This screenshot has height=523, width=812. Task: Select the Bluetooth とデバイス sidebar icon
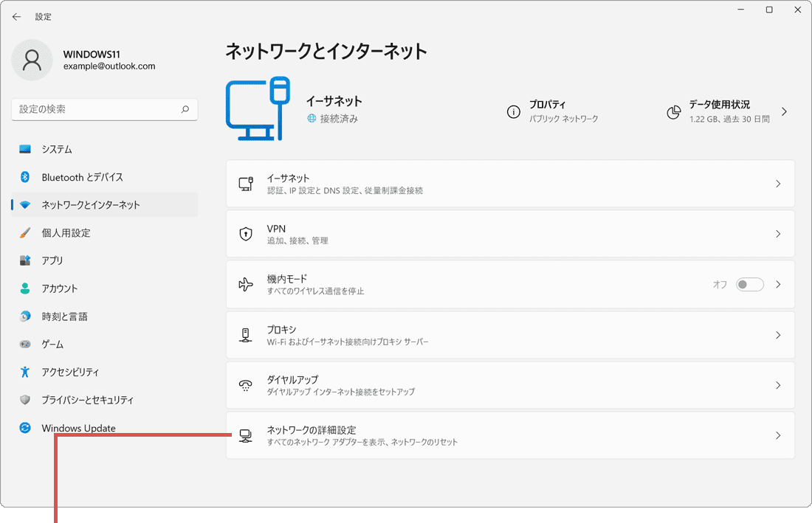click(x=22, y=177)
